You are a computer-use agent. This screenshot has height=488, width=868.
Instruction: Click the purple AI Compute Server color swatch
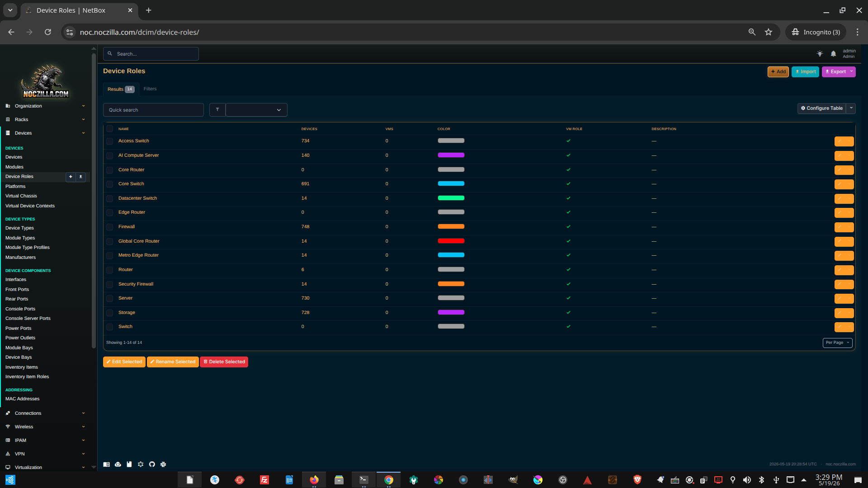tap(451, 155)
